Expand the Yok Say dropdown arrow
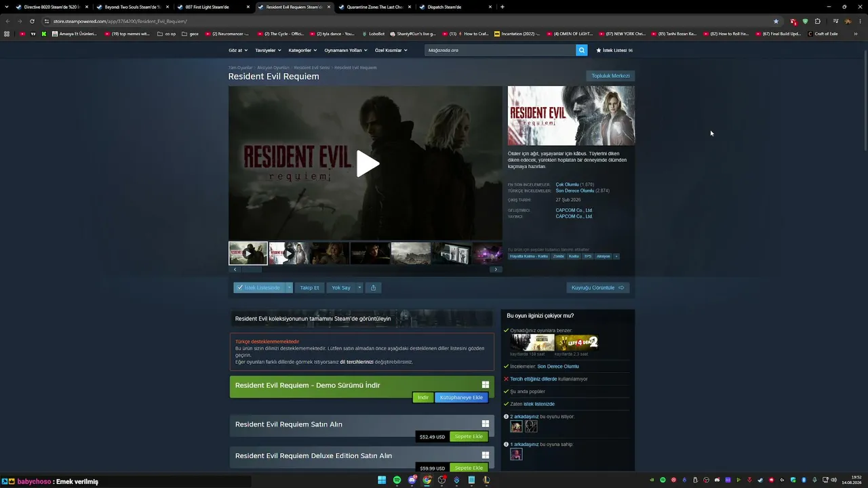Viewport: 868px width, 488px height. pos(359,287)
